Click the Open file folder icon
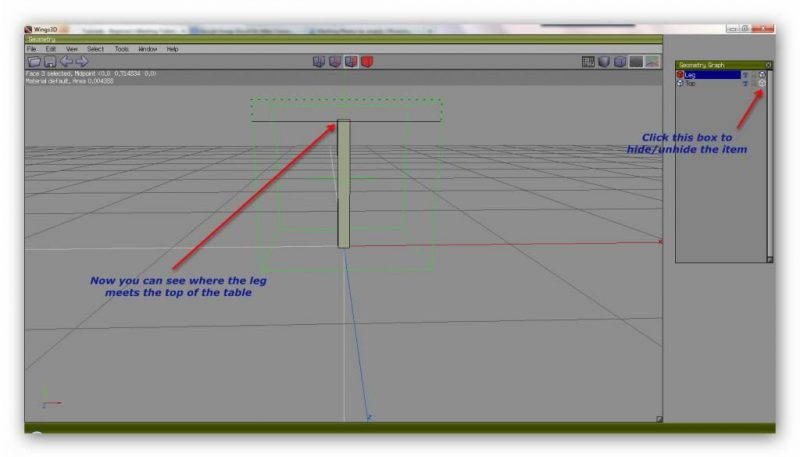 pos(34,62)
